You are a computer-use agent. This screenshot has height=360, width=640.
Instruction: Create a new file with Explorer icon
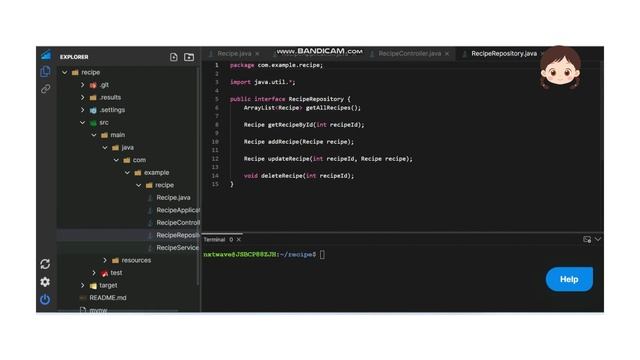(x=173, y=57)
